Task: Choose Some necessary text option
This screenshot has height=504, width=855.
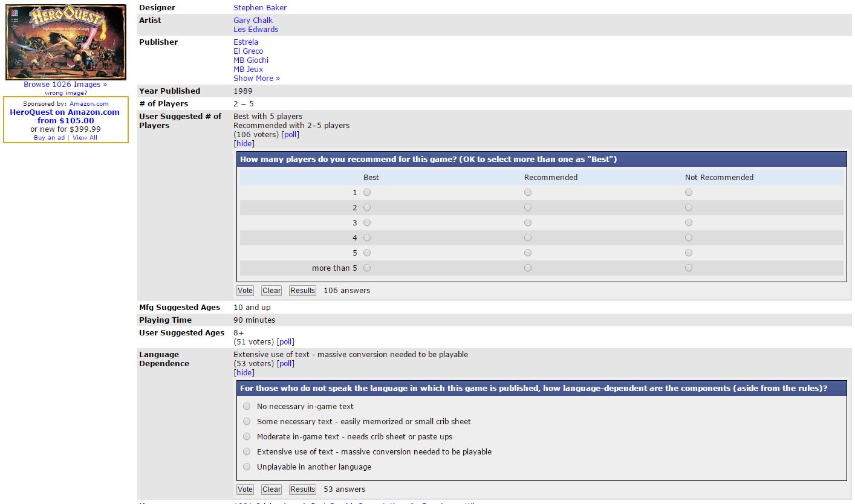Action: coord(247,421)
